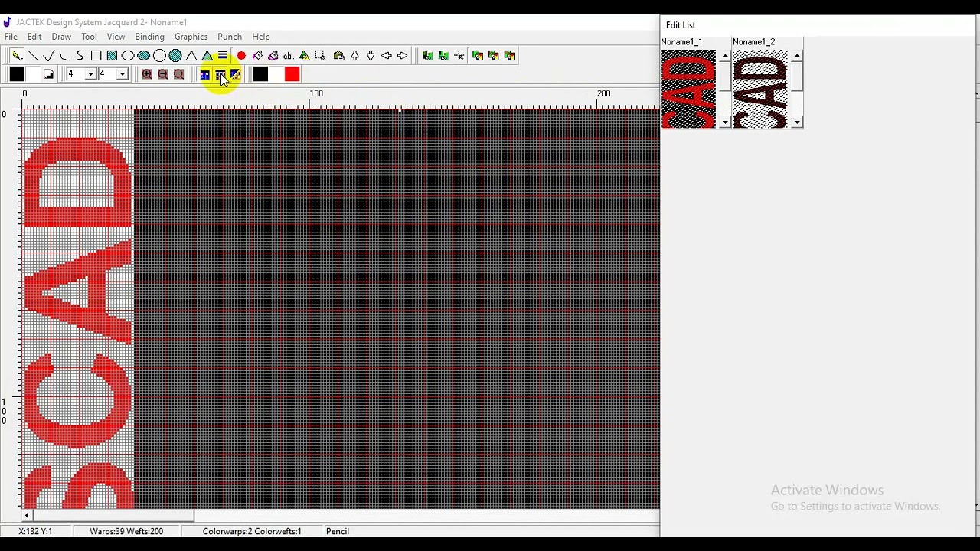Click the Noname1_2 thumbnail scroll-up arrow
Screen dimensions: 980x551
[x=797, y=56]
